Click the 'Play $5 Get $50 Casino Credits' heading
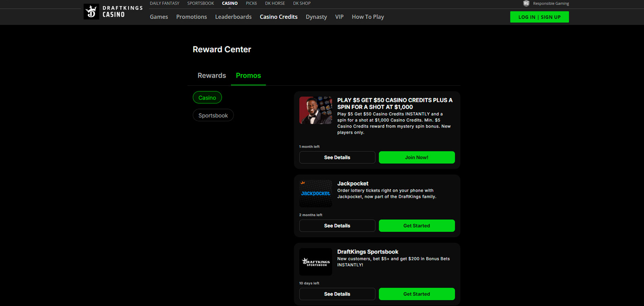Screen dimensions: 644x306 coord(395,103)
